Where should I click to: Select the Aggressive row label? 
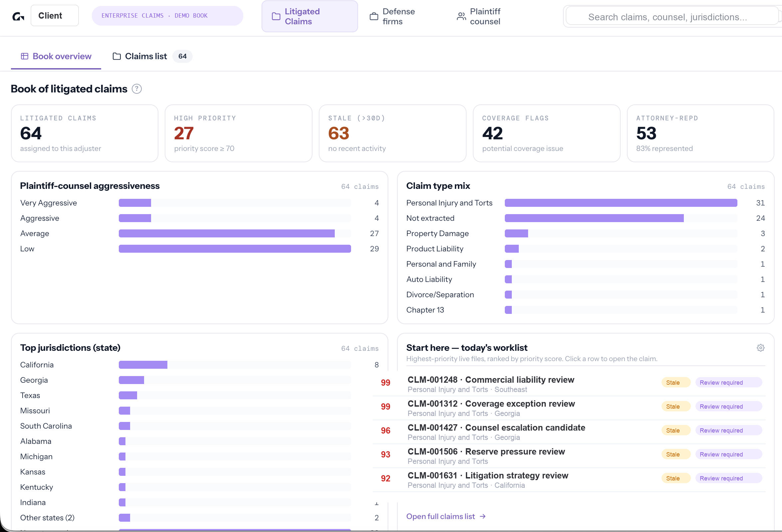click(40, 218)
